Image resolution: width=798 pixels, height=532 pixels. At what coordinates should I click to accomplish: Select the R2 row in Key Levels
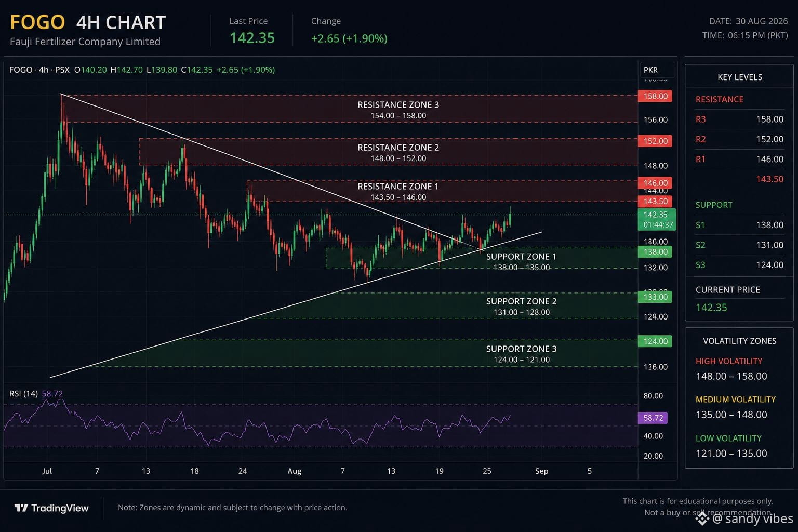point(739,139)
